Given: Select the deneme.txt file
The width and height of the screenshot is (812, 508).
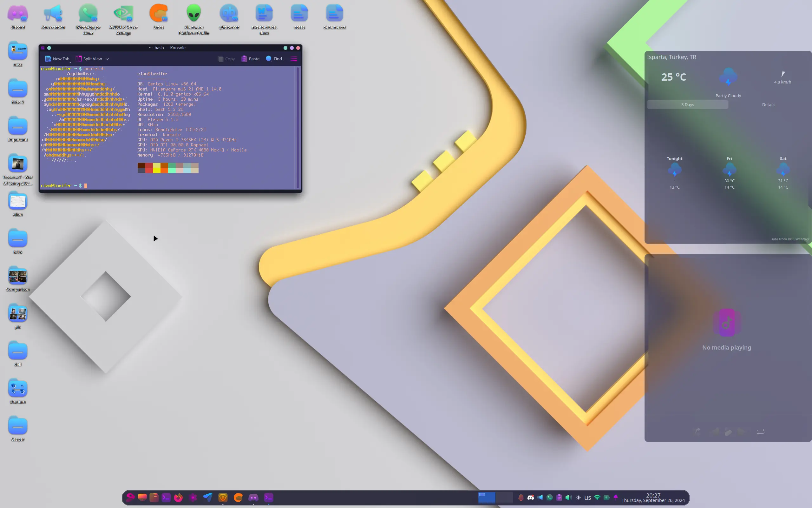Looking at the screenshot, I should [x=335, y=17].
